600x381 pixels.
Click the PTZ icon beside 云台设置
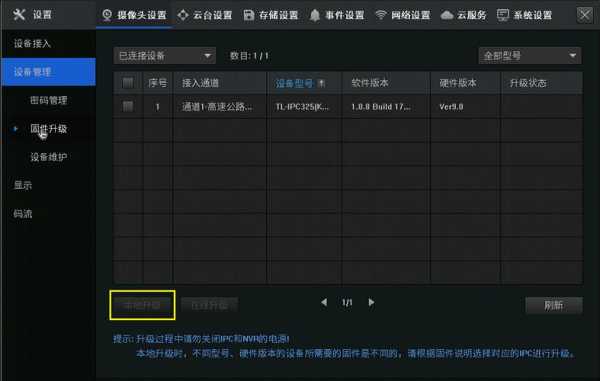(183, 15)
